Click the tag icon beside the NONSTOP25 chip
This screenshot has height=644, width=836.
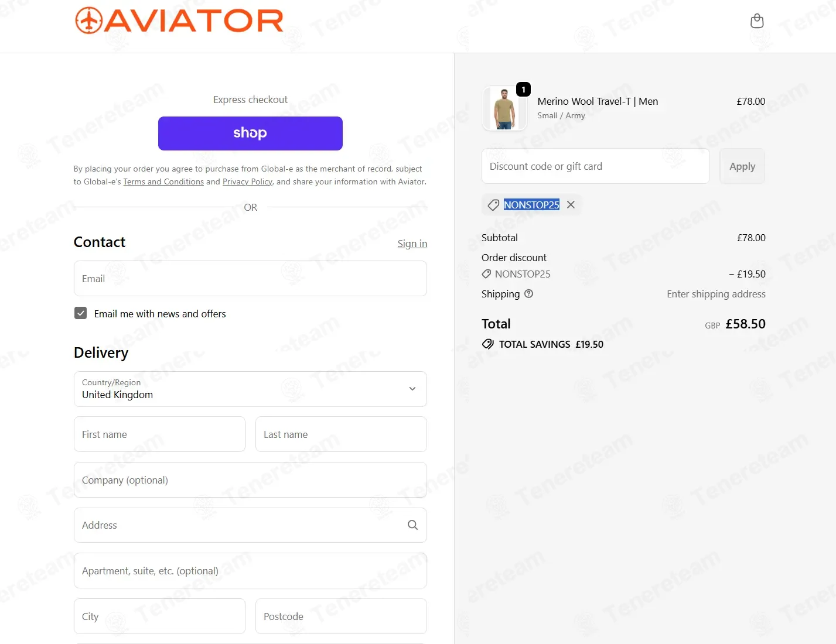[493, 205]
